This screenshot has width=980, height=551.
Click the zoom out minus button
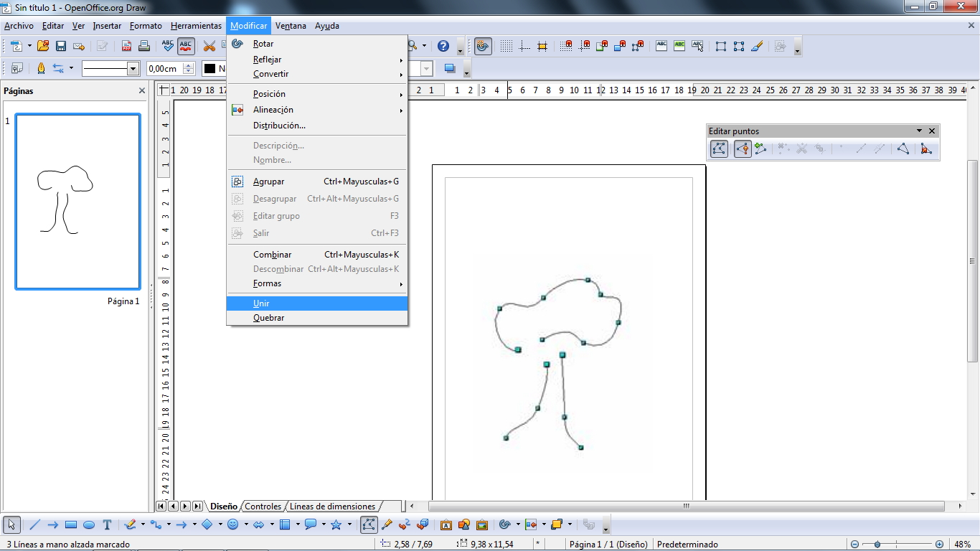point(853,545)
